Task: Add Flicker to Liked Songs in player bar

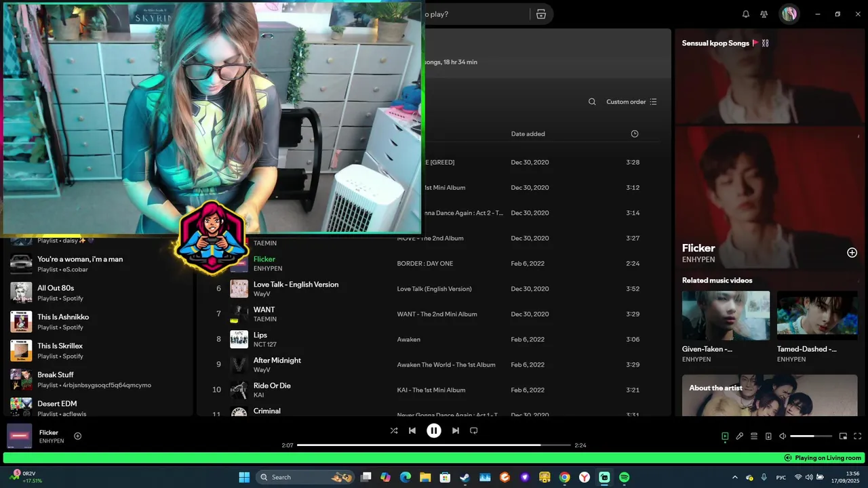Action: click(78, 436)
